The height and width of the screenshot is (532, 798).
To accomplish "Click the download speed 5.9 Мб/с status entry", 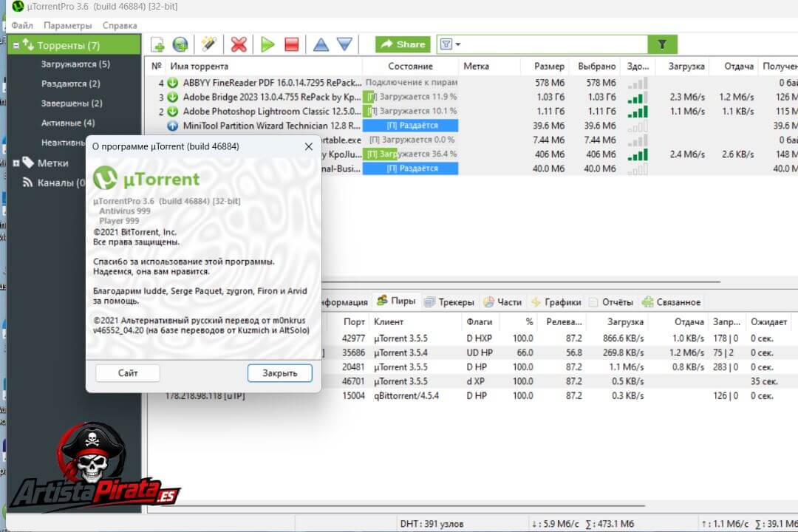I will [583, 523].
